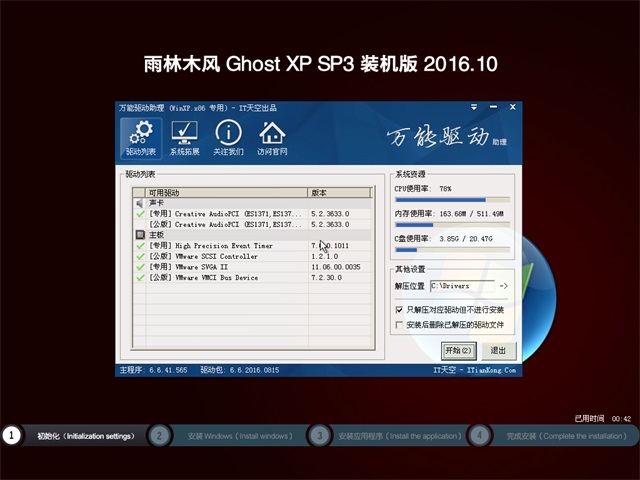This screenshot has width=640, height=480.
Task: Click the 可用驱动 column header
Action: [226, 193]
